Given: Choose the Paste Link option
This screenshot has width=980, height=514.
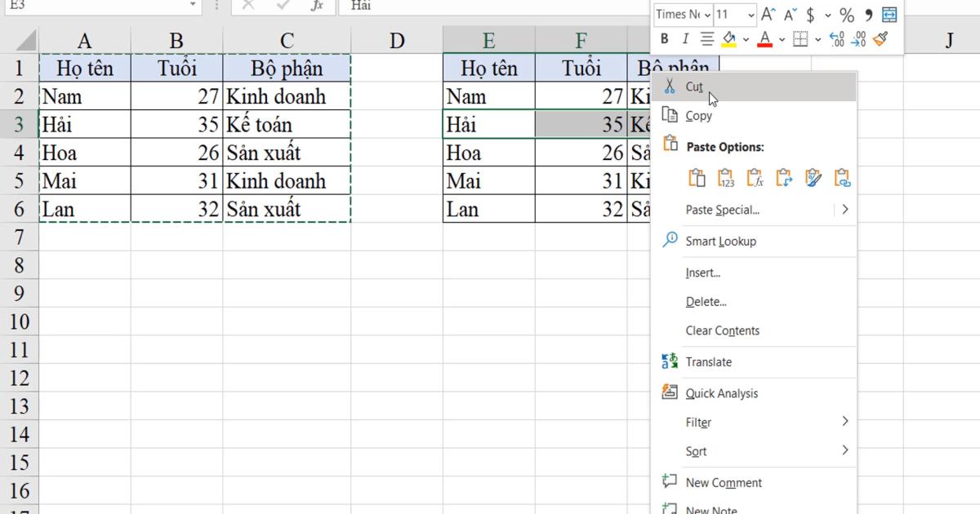Looking at the screenshot, I should (x=842, y=177).
